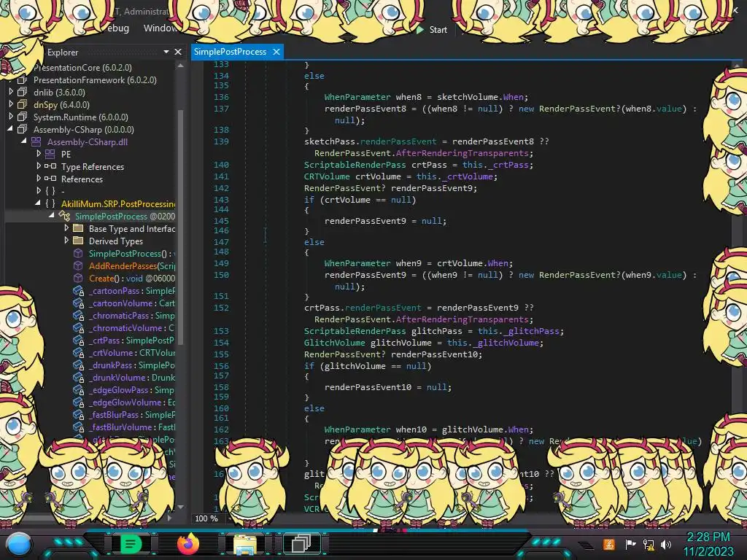Viewport: 747px width, 560px height.
Task: Click the GlitchVolume type link on line 154
Action: pyautogui.click(x=334, y=343)
